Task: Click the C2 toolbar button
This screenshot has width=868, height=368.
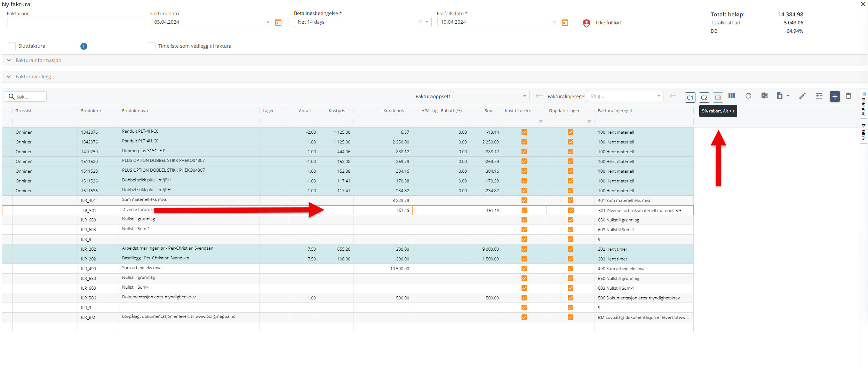Action: coord(704,97)
